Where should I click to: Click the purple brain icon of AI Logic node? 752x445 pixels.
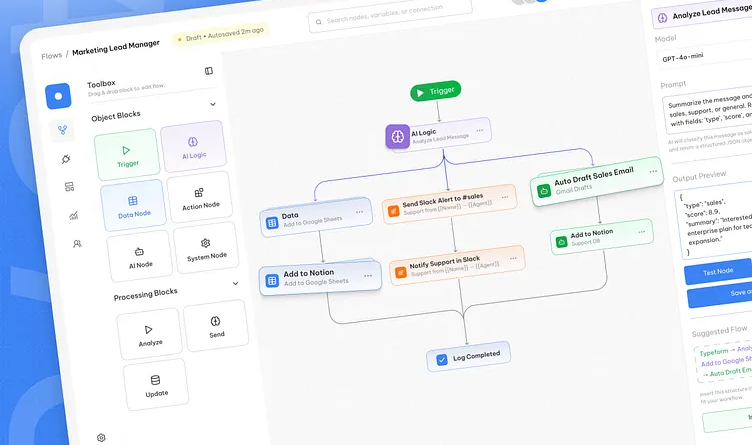tap(398, 137)
